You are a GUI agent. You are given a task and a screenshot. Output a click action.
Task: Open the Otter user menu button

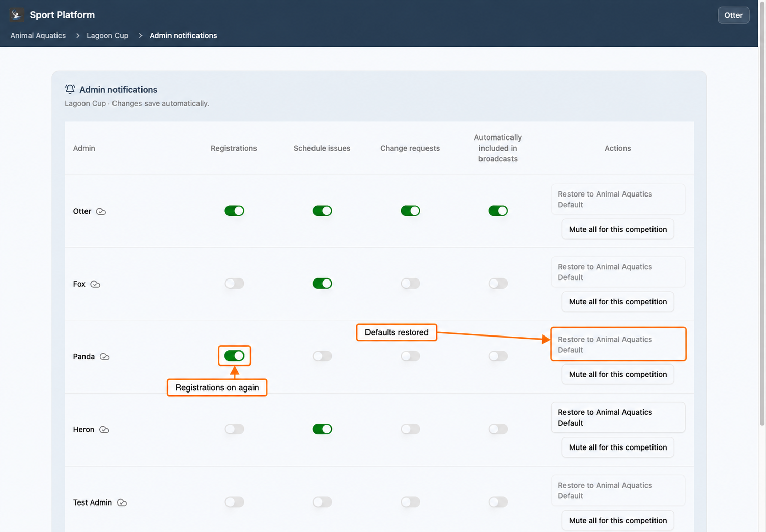tap(733, 15)
